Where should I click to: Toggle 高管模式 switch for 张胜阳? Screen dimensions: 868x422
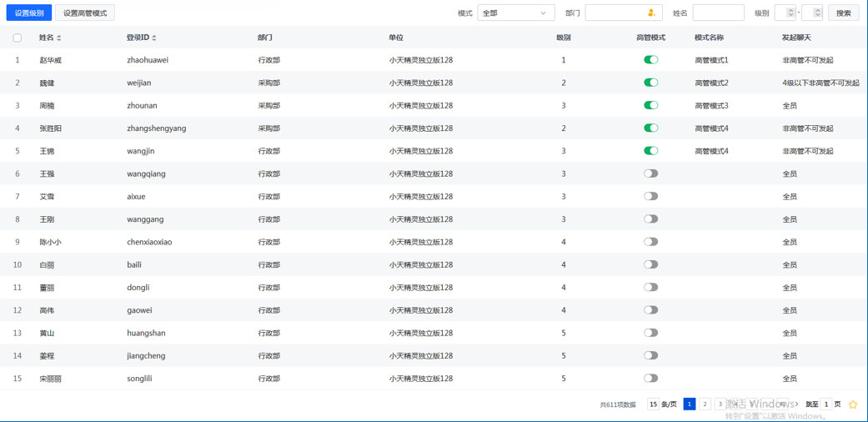[650, 128]
